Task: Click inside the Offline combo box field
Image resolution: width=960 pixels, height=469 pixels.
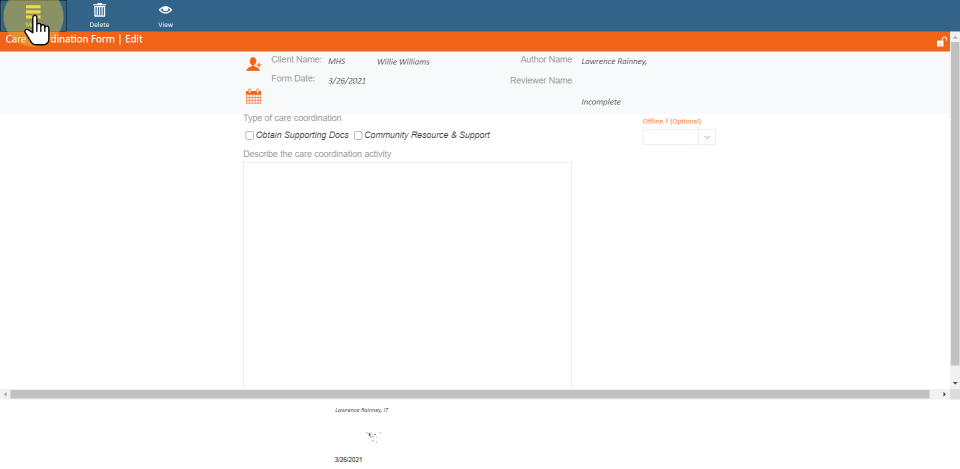Action: click(x=669, y=137)
